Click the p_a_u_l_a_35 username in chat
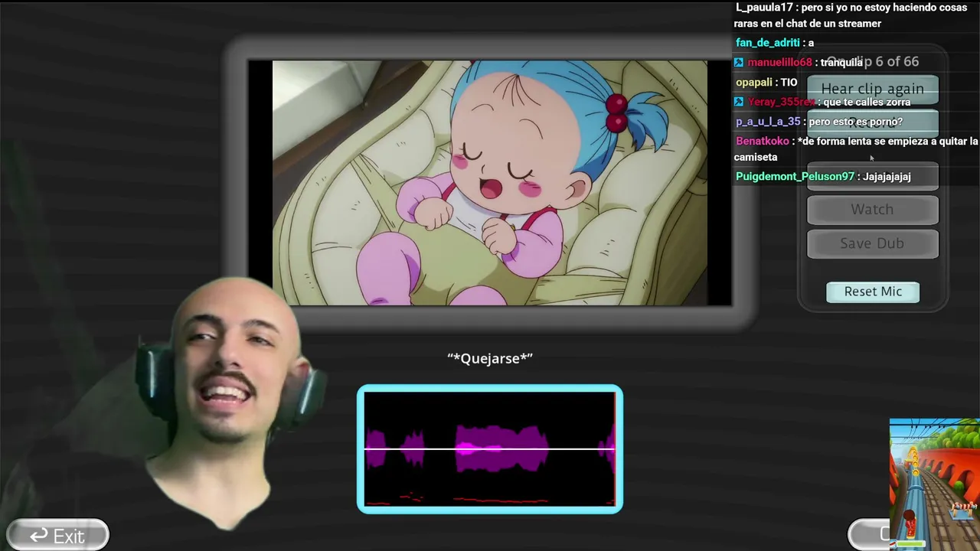980x551 pixels. pos(768,122)
